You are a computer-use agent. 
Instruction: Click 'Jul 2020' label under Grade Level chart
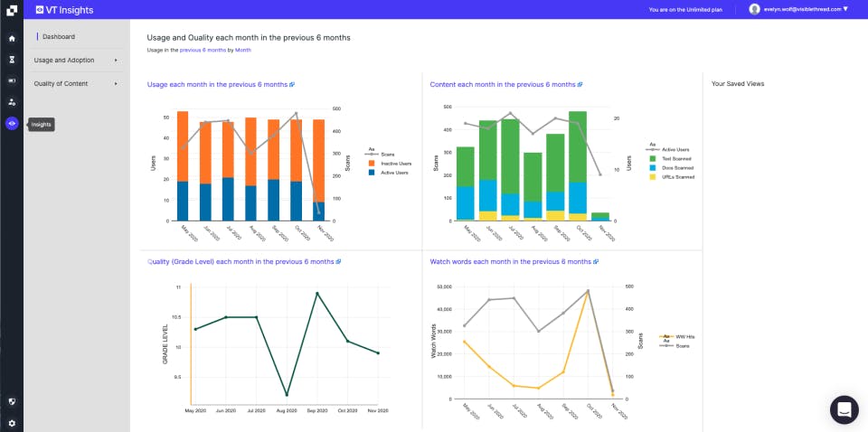[256, 411]
